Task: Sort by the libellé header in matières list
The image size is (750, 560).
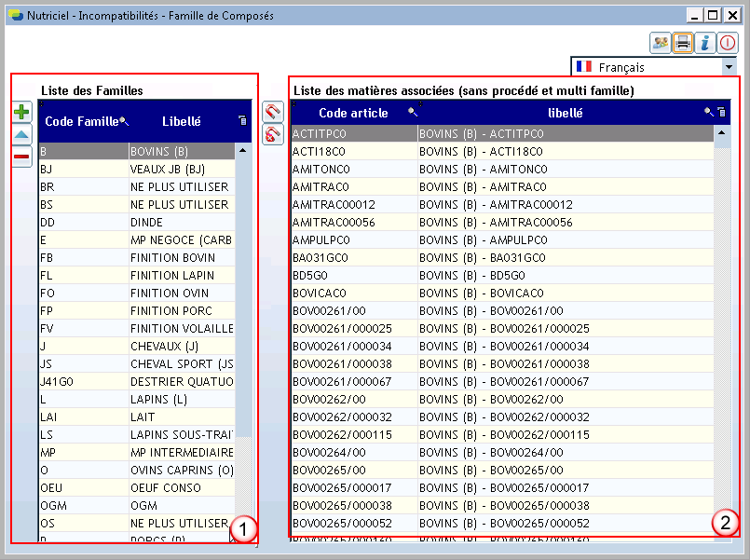Action: [565, 113]
